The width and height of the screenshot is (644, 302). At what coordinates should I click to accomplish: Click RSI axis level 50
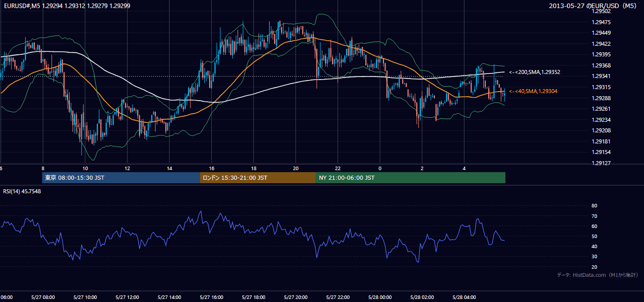tap(594, 236)
